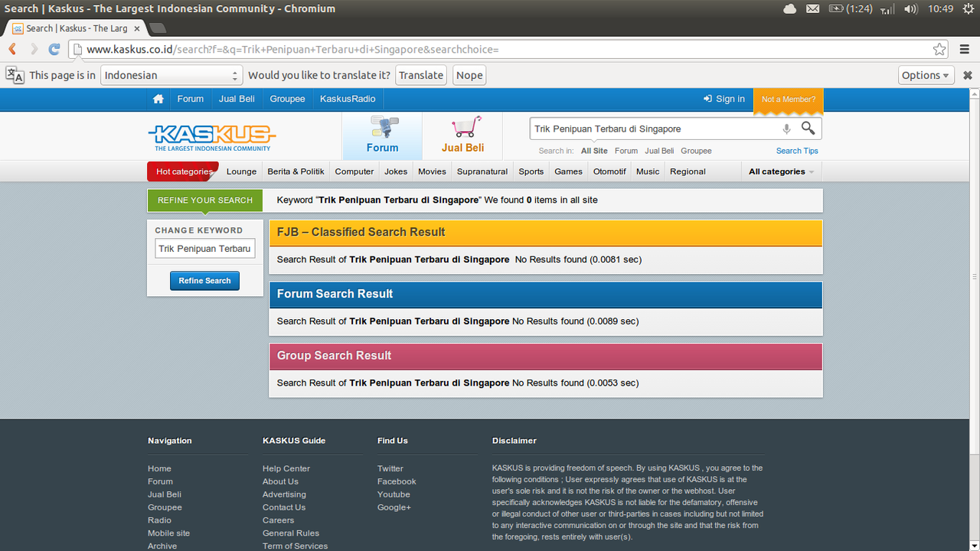Open the Indonesian language dropdown
The height and width of the screenshot is (551, 980).
171,75
